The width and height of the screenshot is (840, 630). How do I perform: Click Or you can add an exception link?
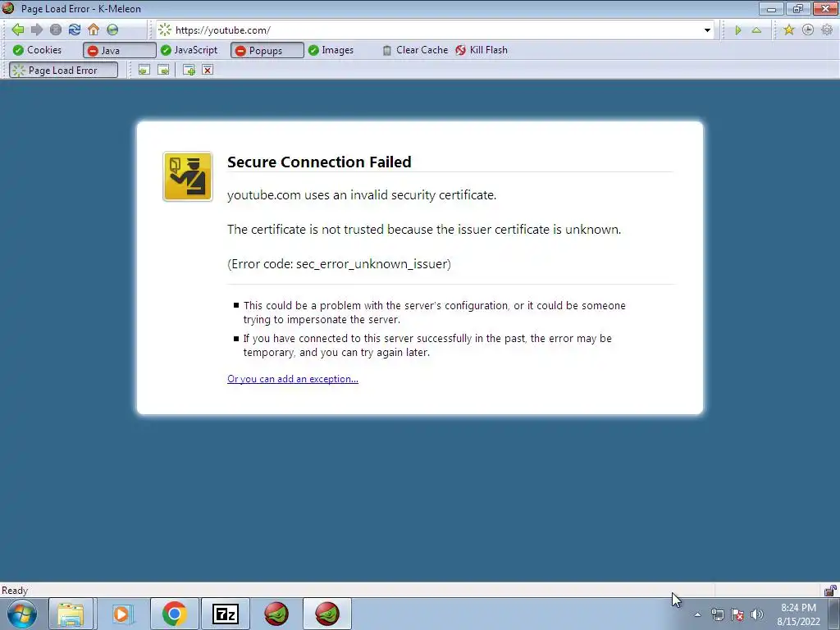point(293,379)
